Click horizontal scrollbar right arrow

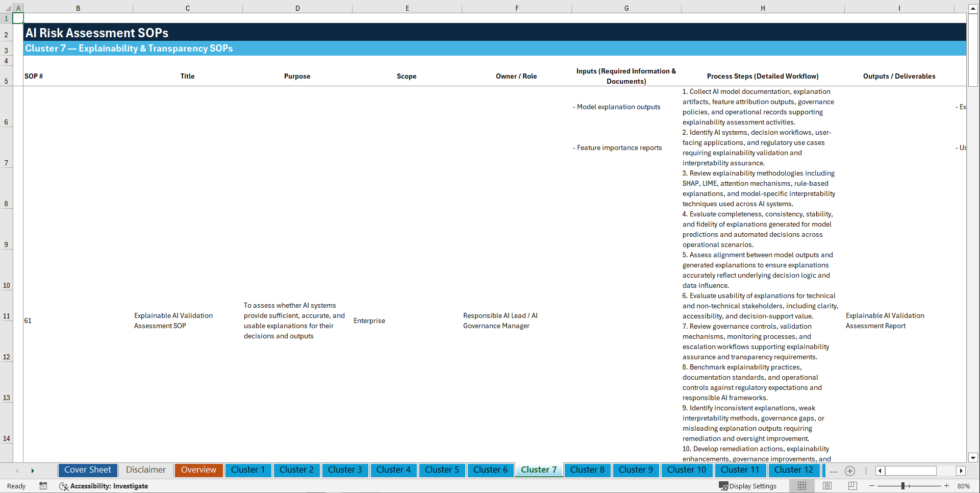click(961, 471)
